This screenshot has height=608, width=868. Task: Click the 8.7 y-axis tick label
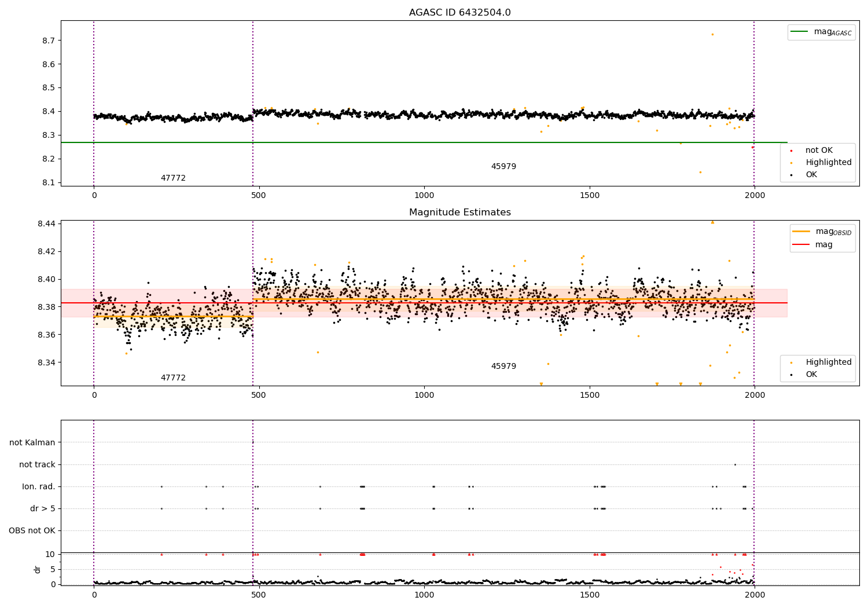pyautogui.click(x=49, y=41)
